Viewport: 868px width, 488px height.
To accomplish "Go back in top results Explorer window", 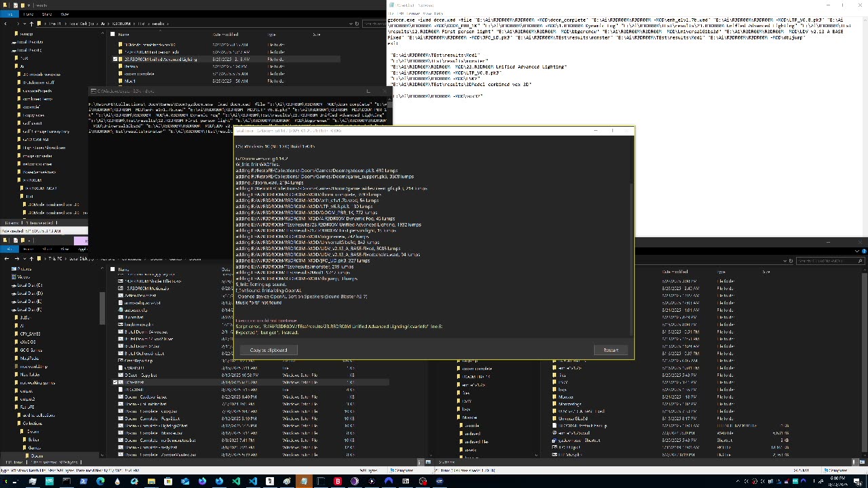I will 6,24.
